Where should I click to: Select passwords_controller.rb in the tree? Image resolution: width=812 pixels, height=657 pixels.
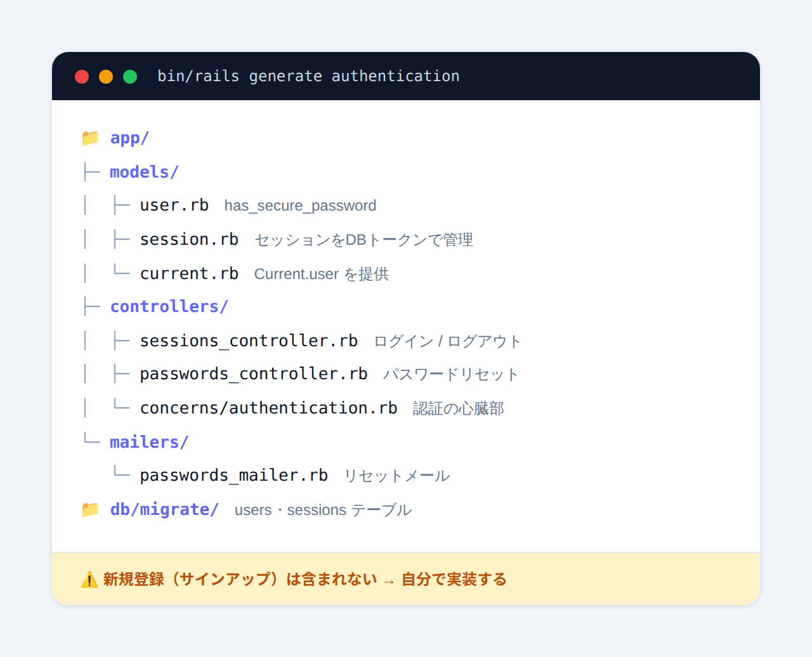click(254, 374)
